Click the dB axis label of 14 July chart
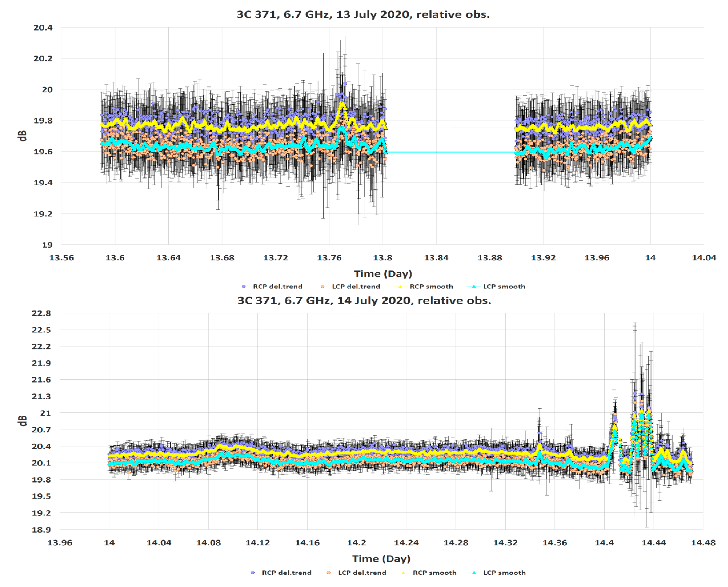The image size is (728, 587). (x=22, y=421)
